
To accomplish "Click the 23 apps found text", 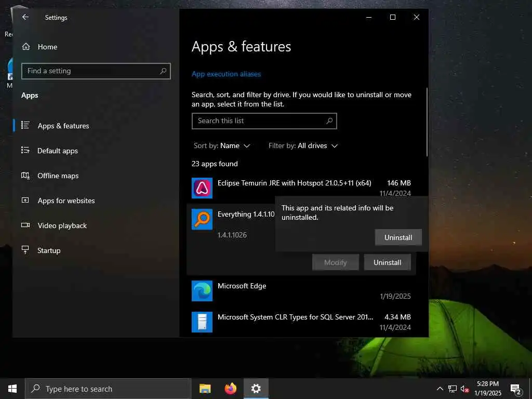I will tap(215, 164).
